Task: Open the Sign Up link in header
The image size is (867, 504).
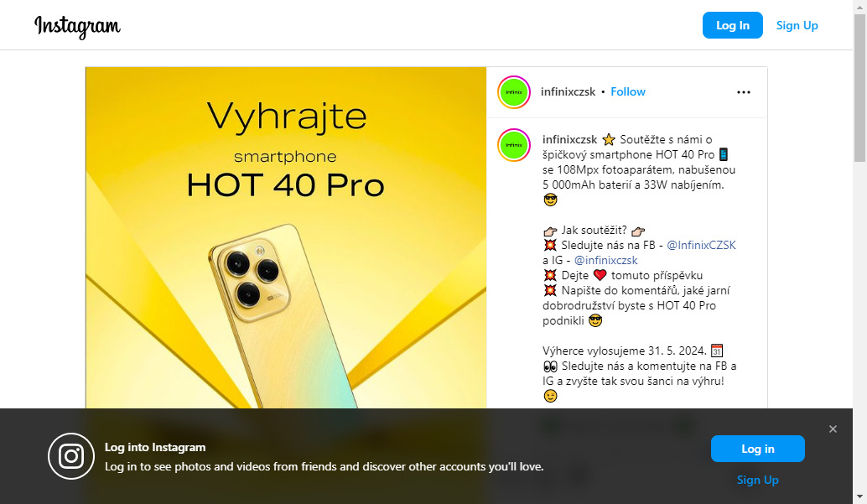Action: [797, 25]
